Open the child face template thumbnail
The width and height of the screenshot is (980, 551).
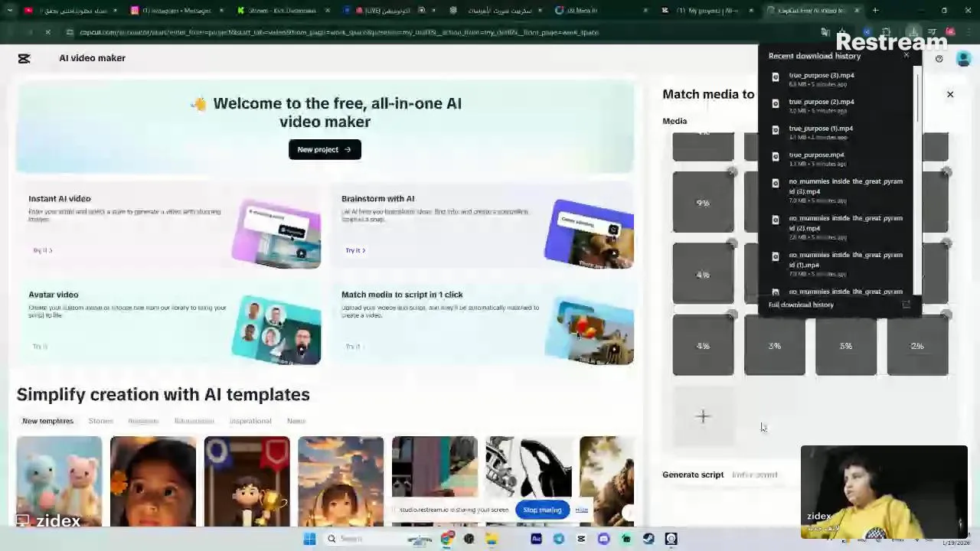click(153, 481)
